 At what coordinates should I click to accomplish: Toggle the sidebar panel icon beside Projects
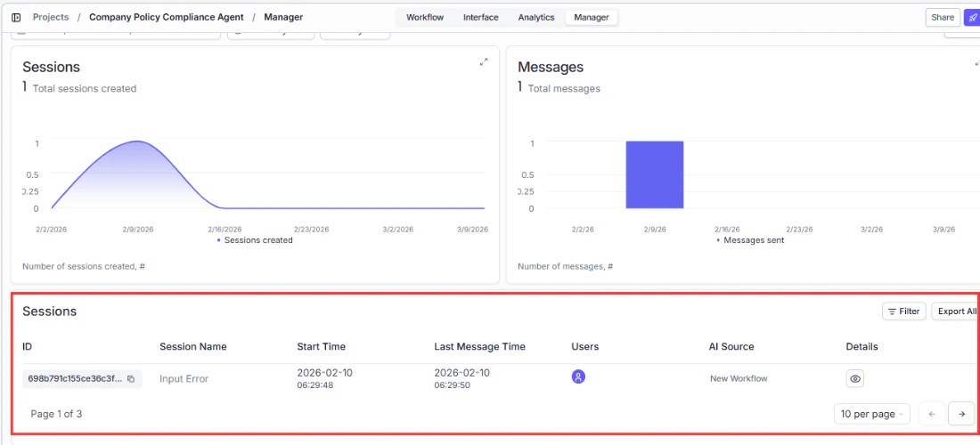16,18
